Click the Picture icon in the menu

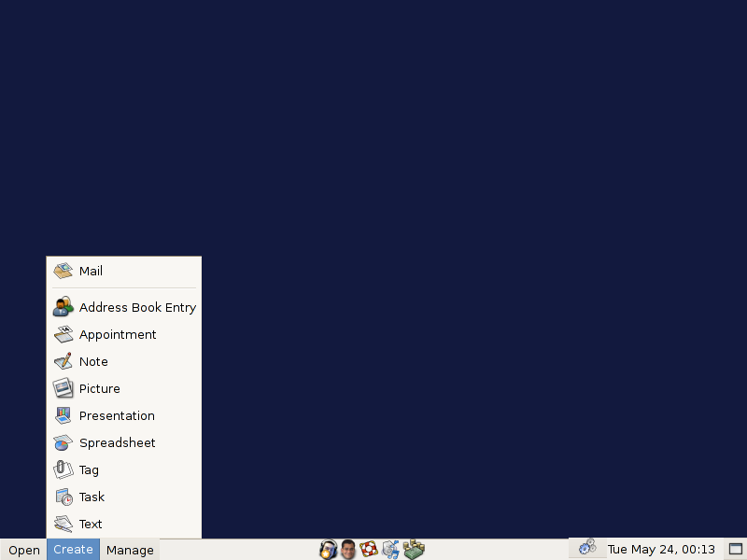point(63,388)
